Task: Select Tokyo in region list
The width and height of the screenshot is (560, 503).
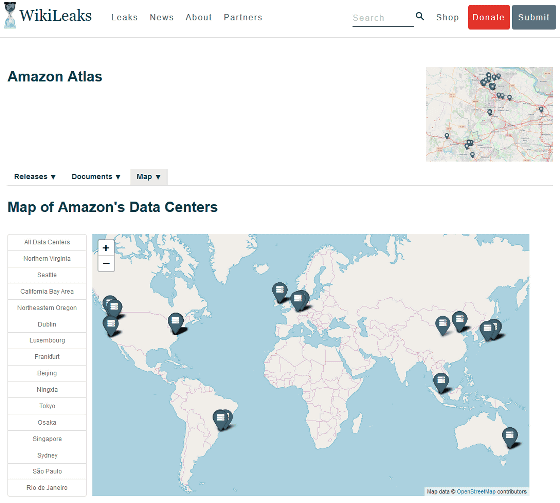Action: 47,406
